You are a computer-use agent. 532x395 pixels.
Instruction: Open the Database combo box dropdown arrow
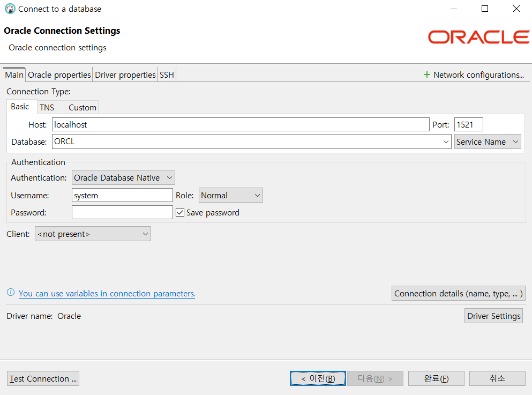click(446, 141)
